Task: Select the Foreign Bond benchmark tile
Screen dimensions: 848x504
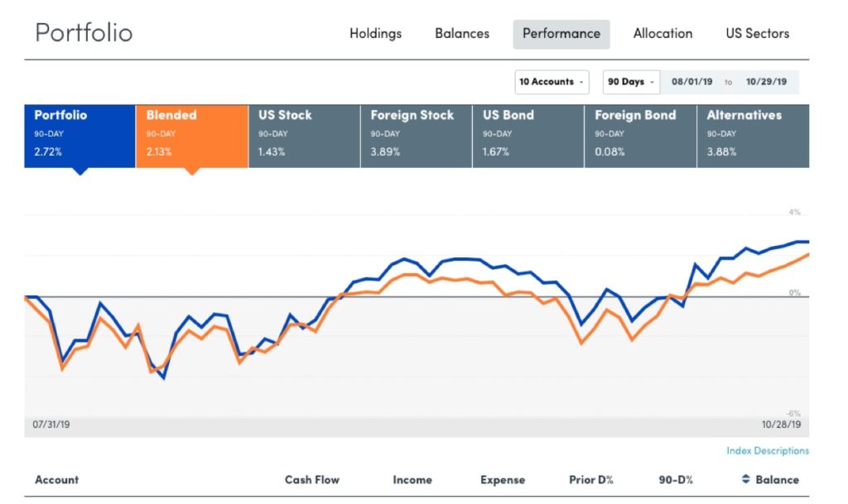Action: 641,136
